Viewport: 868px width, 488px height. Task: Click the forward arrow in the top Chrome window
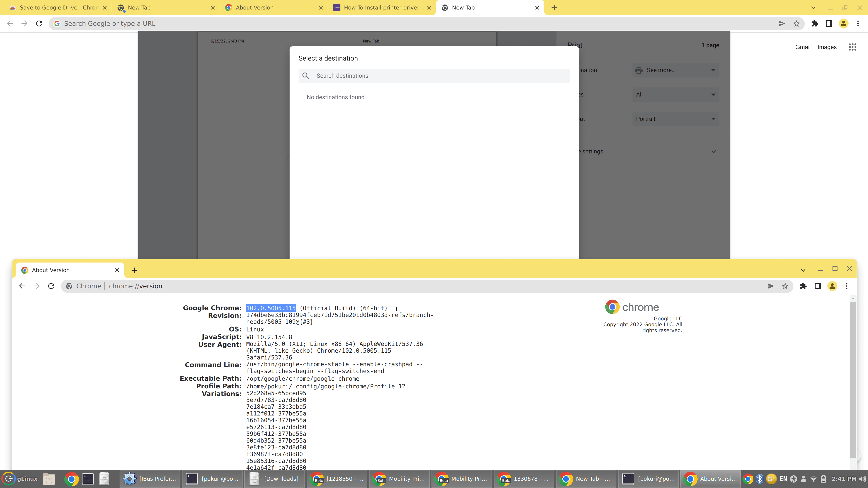[x=24, y=23]
